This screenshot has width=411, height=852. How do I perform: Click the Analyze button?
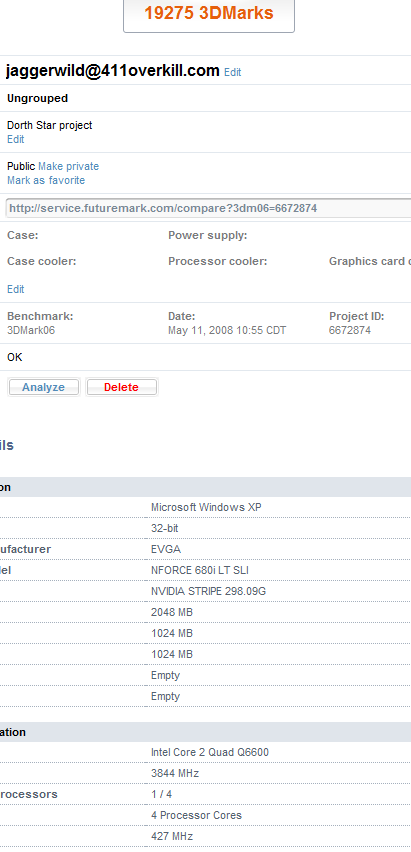pos(43,387)
